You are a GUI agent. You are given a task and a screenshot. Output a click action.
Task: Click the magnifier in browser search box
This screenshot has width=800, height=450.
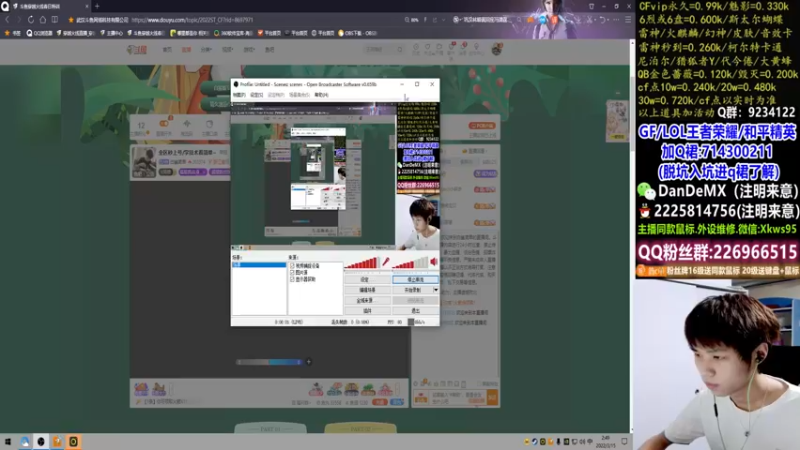click(519, 20)
